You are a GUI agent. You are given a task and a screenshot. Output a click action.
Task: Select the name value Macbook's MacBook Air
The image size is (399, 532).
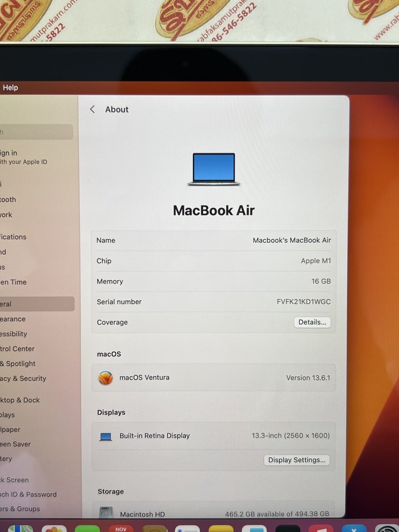tap(292, 240)
